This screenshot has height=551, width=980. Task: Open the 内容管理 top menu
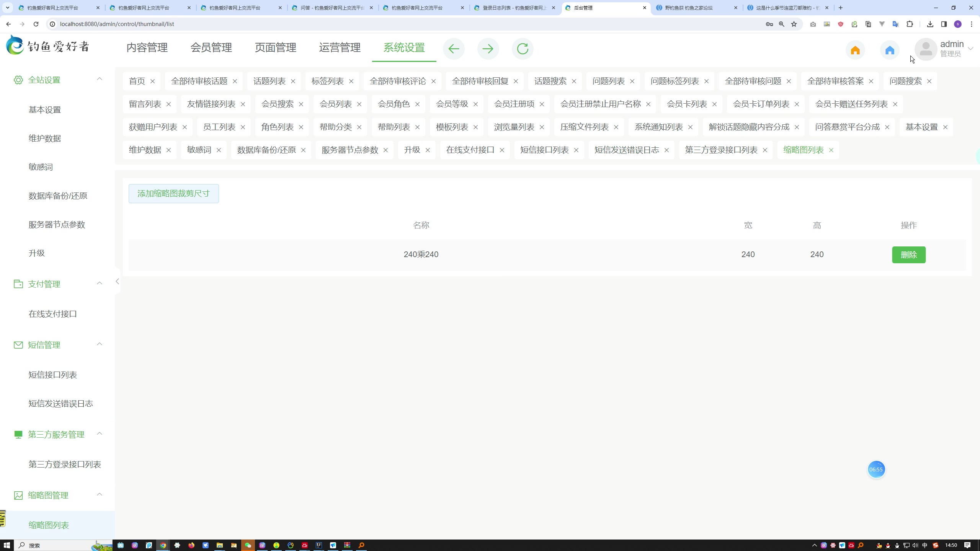coord(147,48)
